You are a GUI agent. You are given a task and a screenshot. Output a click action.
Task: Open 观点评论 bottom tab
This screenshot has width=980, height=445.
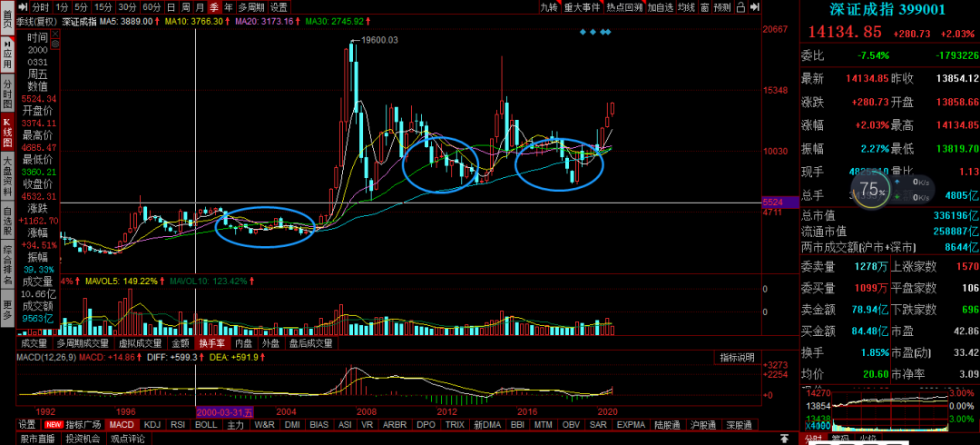pos(127,438)
